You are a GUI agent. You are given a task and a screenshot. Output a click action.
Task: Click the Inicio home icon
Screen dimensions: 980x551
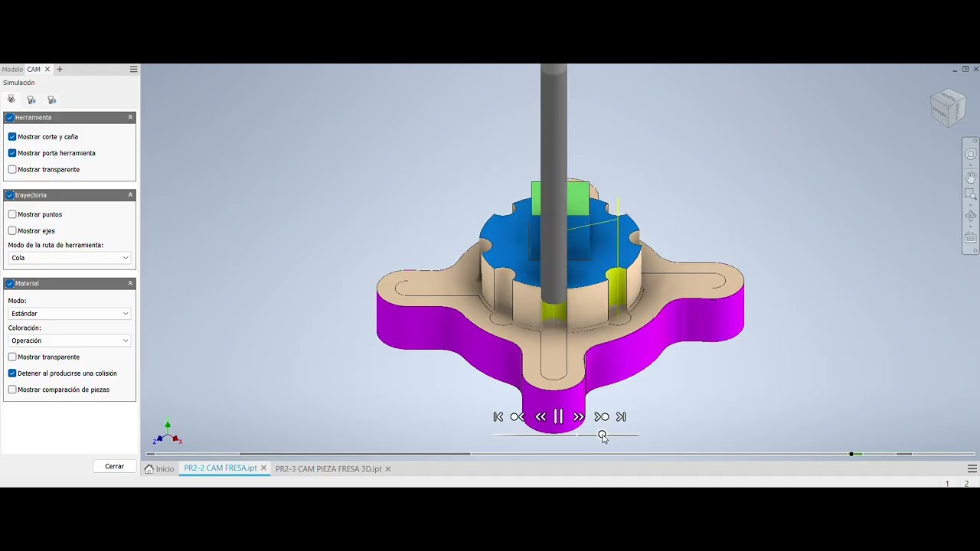pyautogui.click(x=149, y=468)
